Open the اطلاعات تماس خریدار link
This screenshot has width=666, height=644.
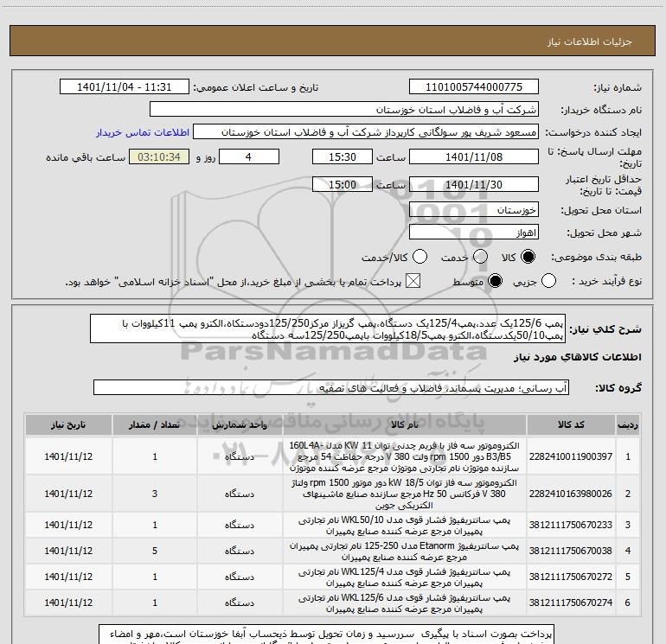pyautogui.click(x=143, y=132)
